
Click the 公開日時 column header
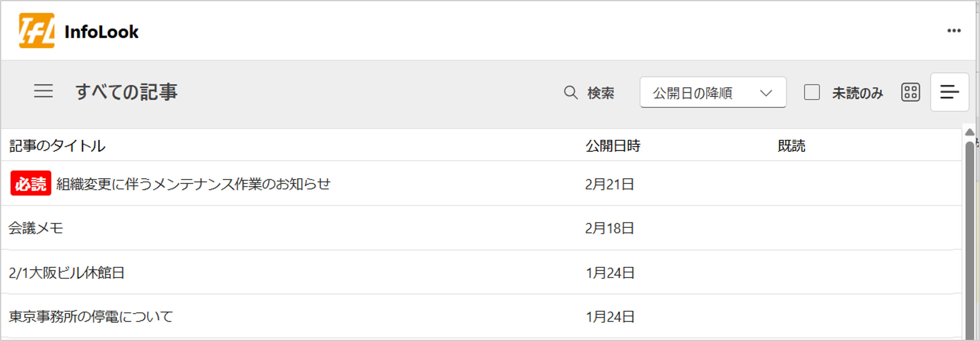pos(613,146)
